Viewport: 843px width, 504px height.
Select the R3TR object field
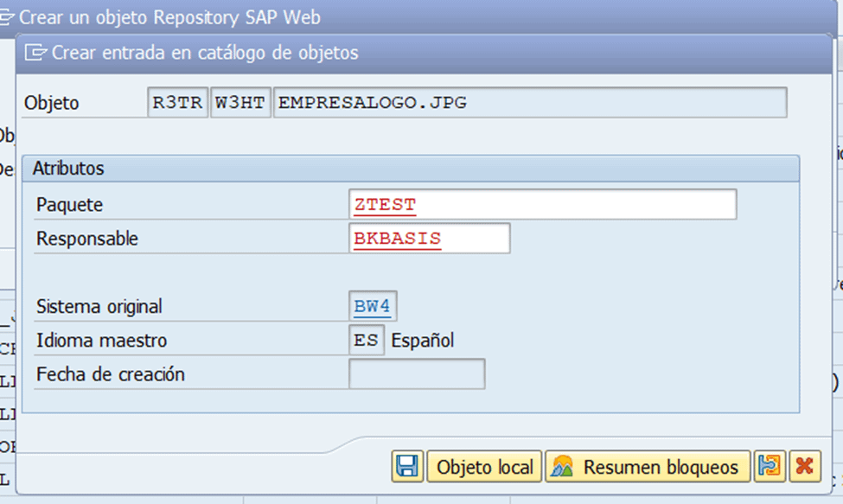click(x=177, y=103)
